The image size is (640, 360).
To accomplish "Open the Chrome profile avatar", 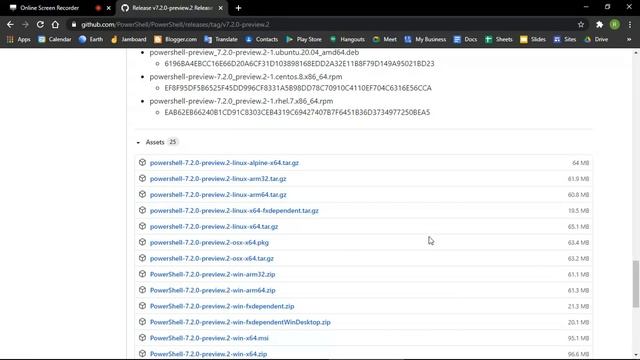I will [x=614, y=24].
